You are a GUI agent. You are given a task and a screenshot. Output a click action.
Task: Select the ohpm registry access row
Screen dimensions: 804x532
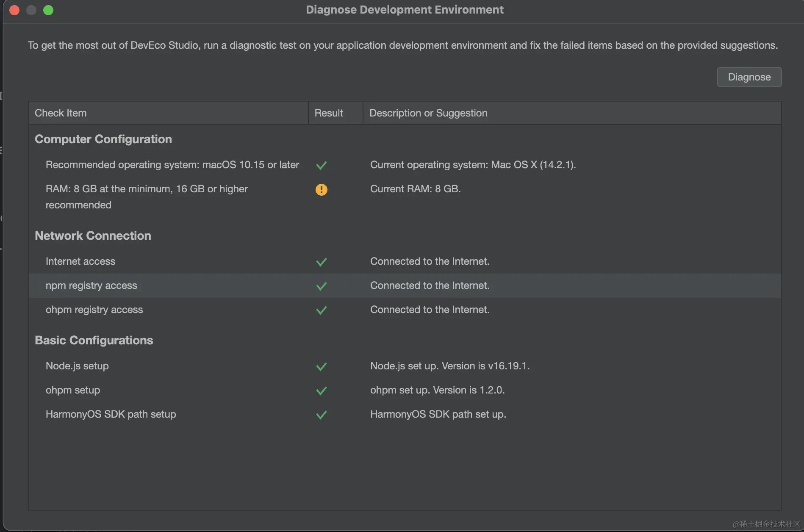click(x=94, y=310)
